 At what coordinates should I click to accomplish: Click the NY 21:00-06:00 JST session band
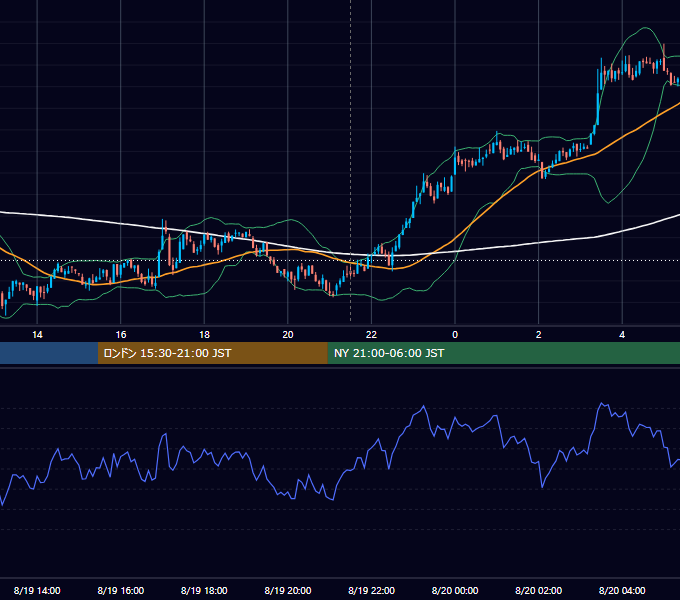click(x=503, y=353)
